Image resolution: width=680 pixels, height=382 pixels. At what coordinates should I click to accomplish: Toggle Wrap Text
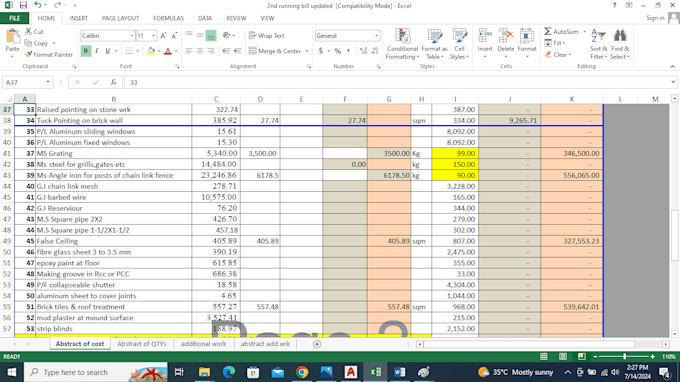[x=267, y=36]
